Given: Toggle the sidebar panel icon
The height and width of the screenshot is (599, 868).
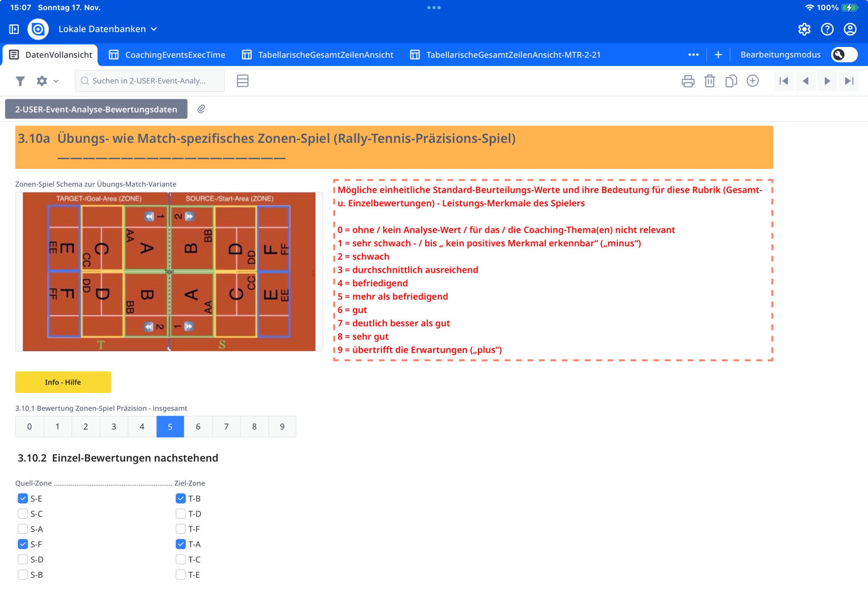Looking at the screenshot, I should tap(14, 29).
